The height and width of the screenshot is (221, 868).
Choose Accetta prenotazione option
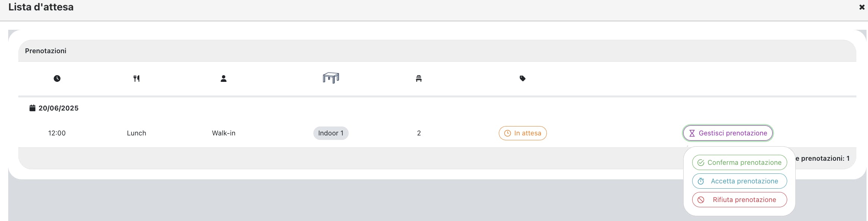pos(739,181)
